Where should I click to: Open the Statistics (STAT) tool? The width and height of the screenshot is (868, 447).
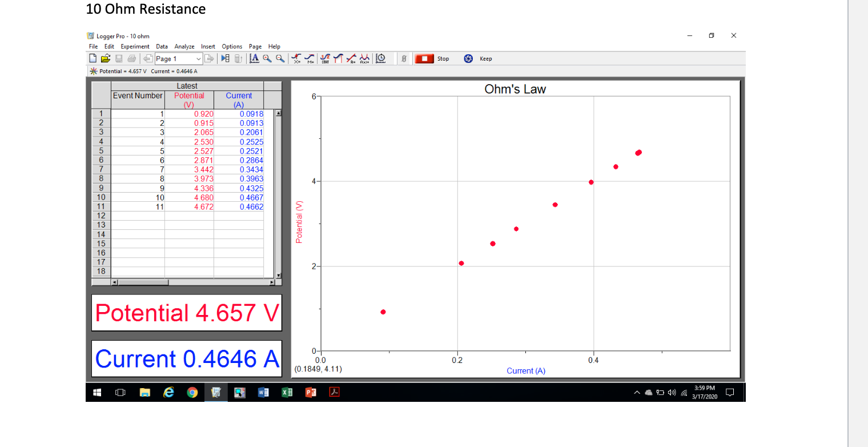tap(324, 58)
